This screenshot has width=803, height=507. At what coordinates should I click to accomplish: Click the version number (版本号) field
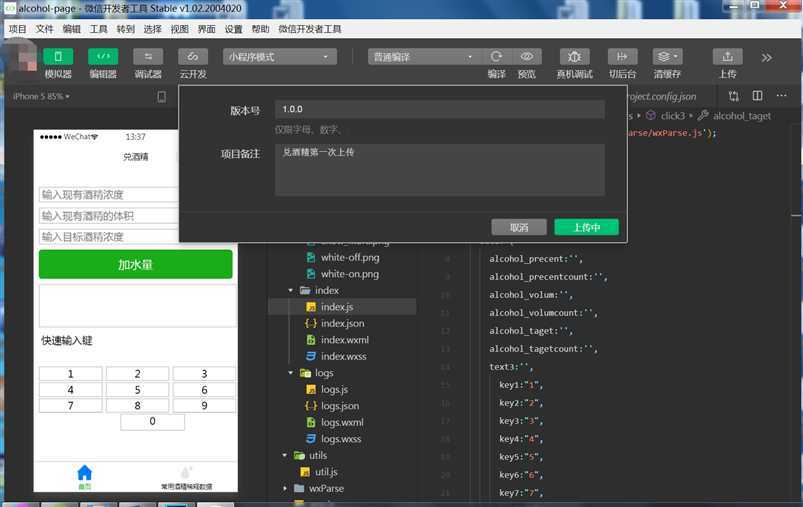point(439,109)
